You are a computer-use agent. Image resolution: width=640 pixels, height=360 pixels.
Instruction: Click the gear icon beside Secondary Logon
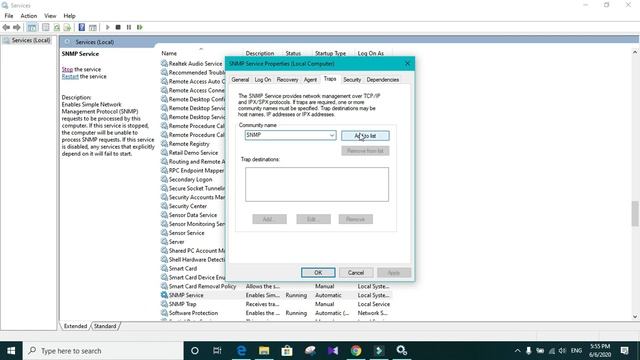point(164,179)
